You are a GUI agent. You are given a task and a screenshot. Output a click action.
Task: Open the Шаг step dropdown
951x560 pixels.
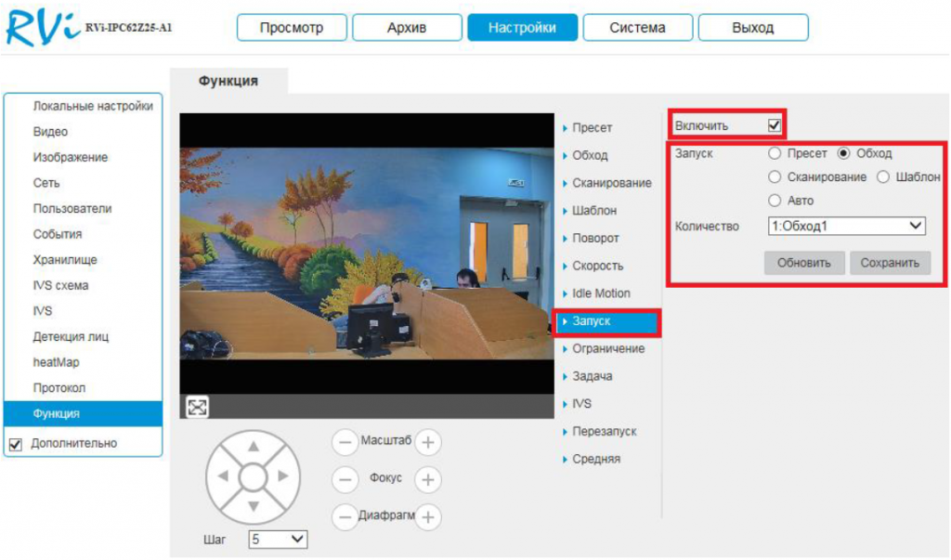pyautogui.click(x=278, y=539)
